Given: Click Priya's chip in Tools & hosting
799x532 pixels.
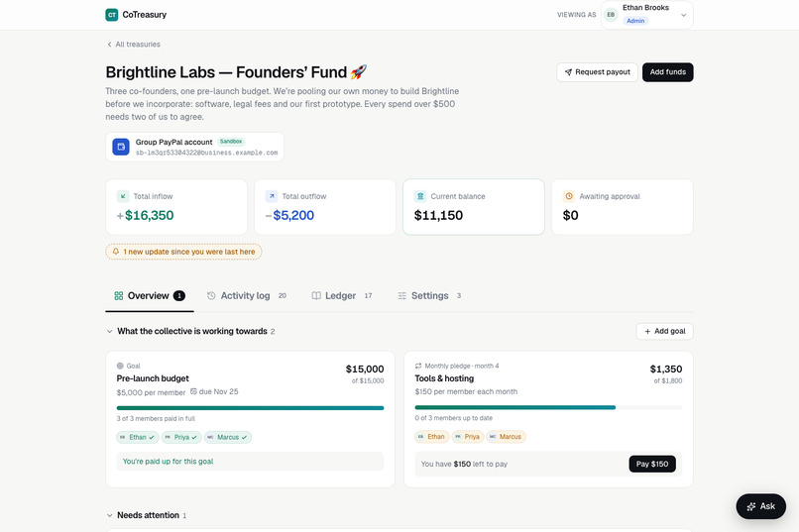Looking at the screenshot, I should point(467,437).
